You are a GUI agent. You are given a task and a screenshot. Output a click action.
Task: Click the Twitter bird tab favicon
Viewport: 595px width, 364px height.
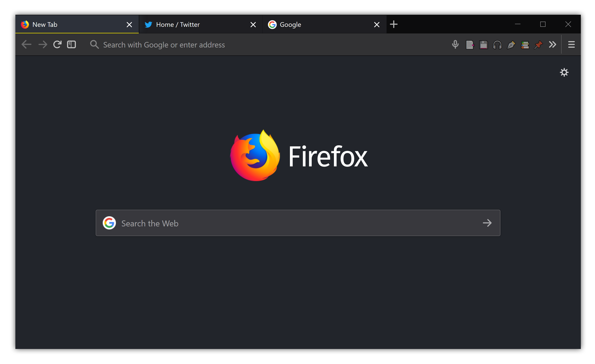(148, 24)
